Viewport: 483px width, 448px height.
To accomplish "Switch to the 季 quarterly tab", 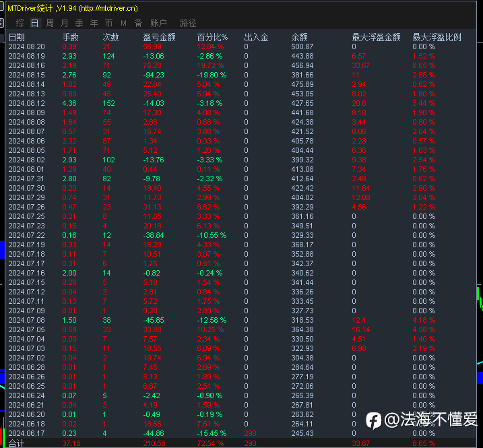I will coord(79,23).
